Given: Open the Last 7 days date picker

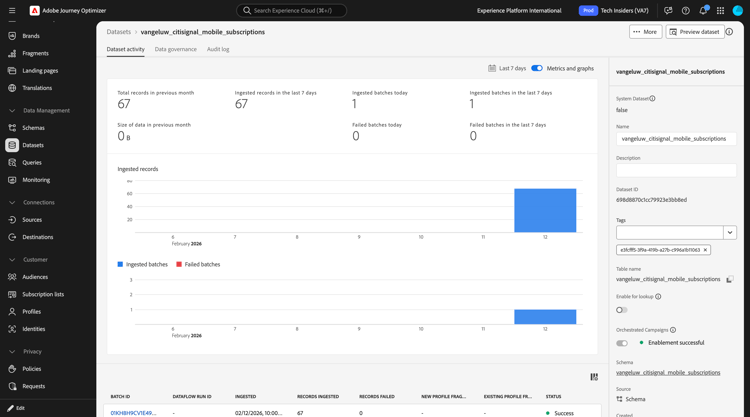Looking at the screenshot, I should tap(507, 68).
